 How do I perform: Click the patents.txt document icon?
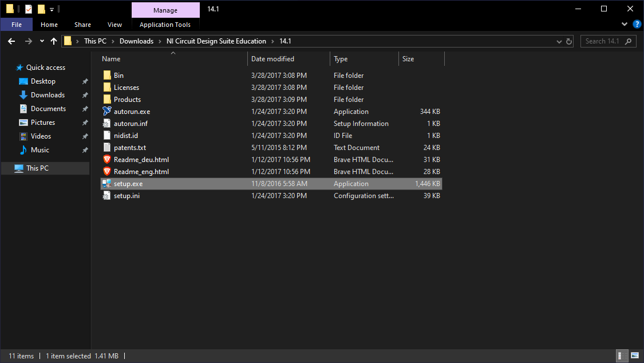(x=107, y=147)
